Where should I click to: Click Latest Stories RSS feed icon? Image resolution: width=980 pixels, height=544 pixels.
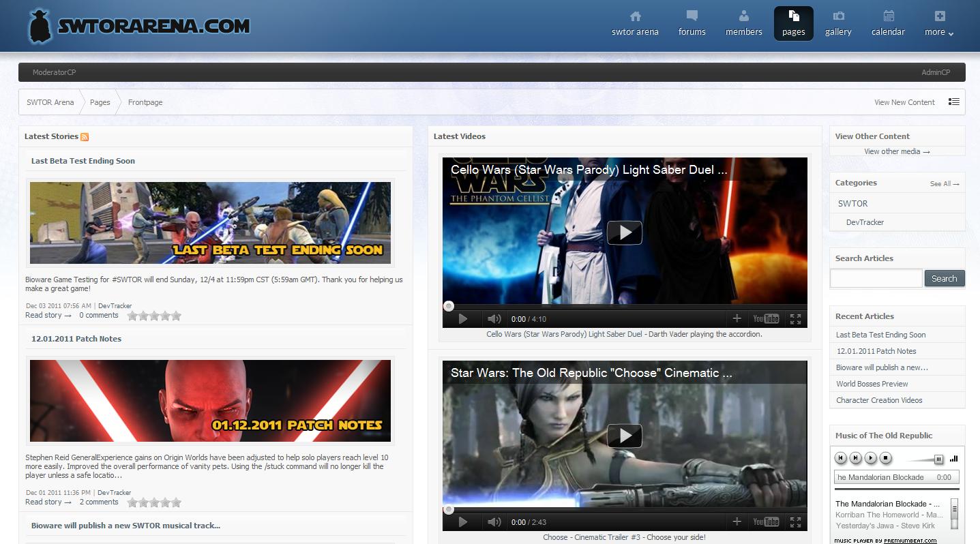(85, 137)
